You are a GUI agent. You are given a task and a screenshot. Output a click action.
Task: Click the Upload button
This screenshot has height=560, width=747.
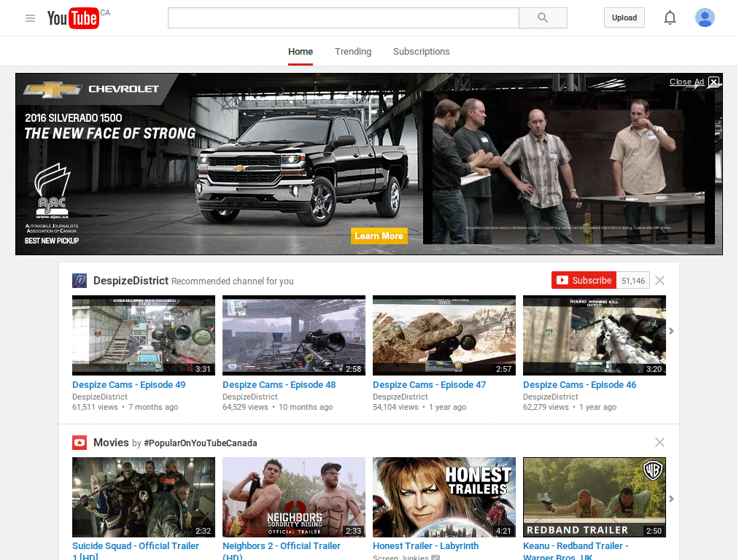coord(624,17)
